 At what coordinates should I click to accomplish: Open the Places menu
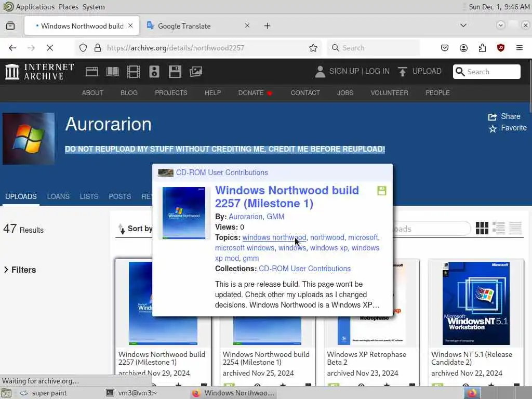pyautogui.click(x=68, y=7)
